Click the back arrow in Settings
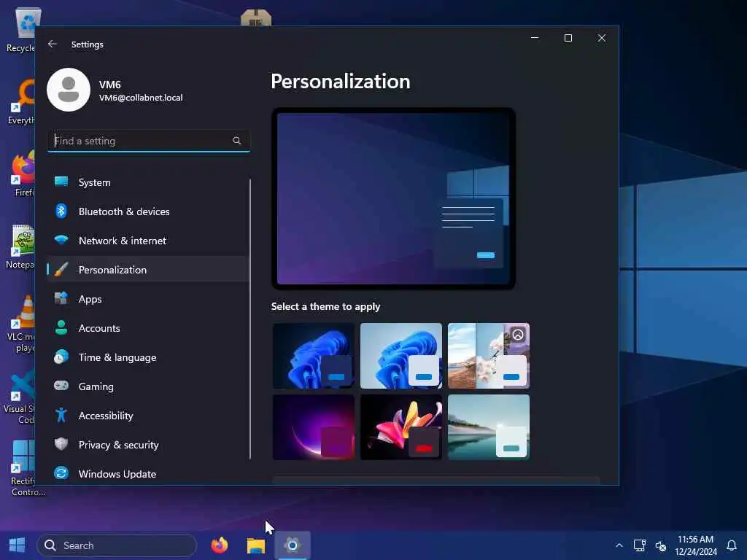Screen dimensions: 747x560 tap(53, 44)
